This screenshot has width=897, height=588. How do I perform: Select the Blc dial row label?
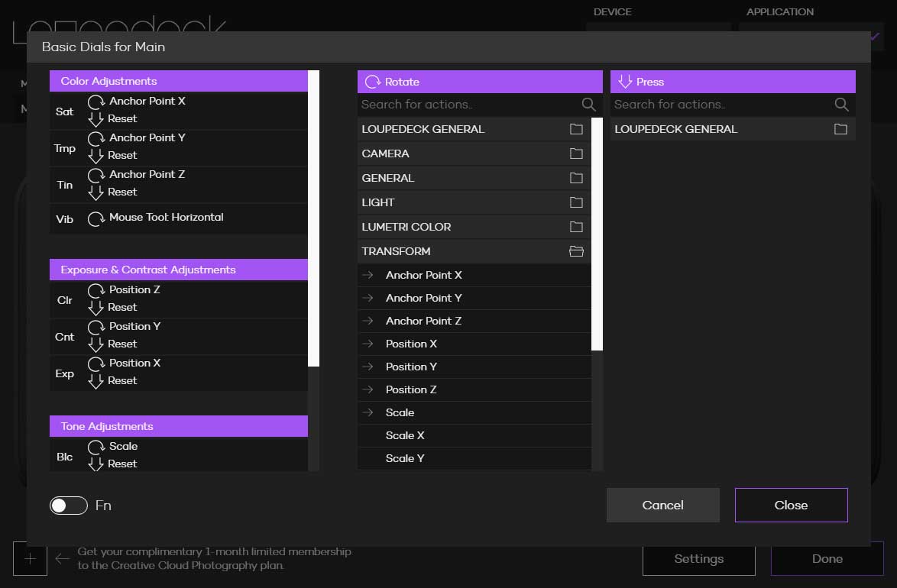[65, 457]
